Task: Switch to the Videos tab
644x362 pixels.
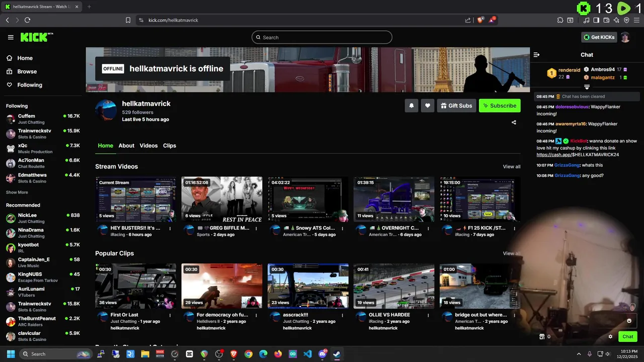Action: click(148, 145)
